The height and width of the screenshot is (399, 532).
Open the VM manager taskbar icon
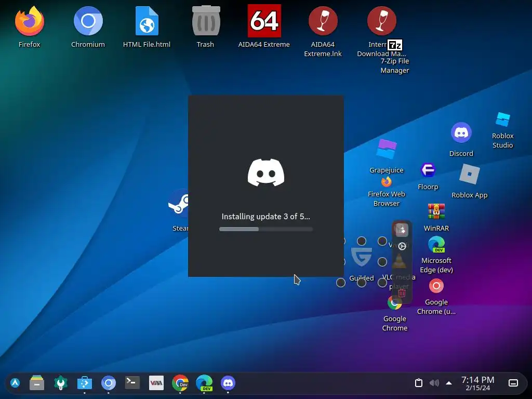tap(156, 383)
